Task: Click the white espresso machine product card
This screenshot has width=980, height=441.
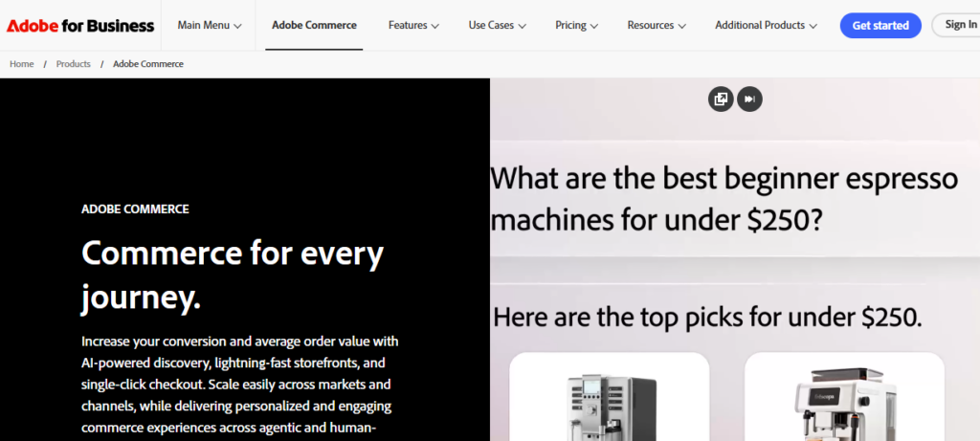Action: [844, 397]
